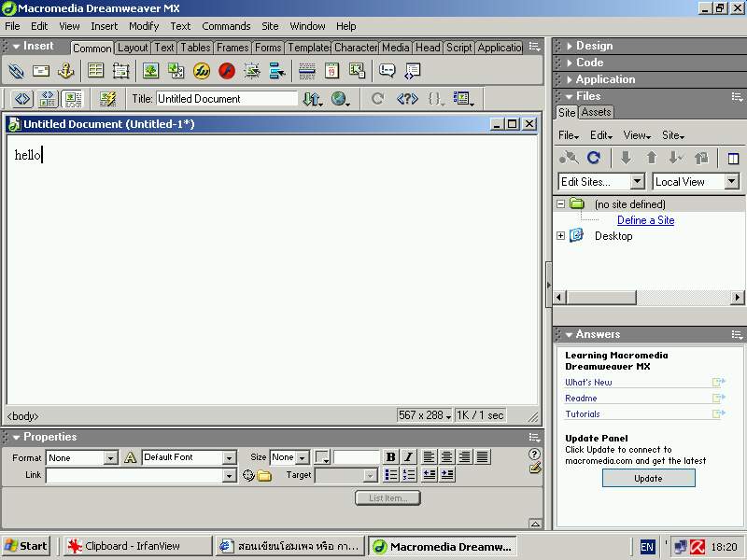This screenshot has width=747, height=560.
Task: Click Preview in Browser globe icon
Action: pos(339,99)
